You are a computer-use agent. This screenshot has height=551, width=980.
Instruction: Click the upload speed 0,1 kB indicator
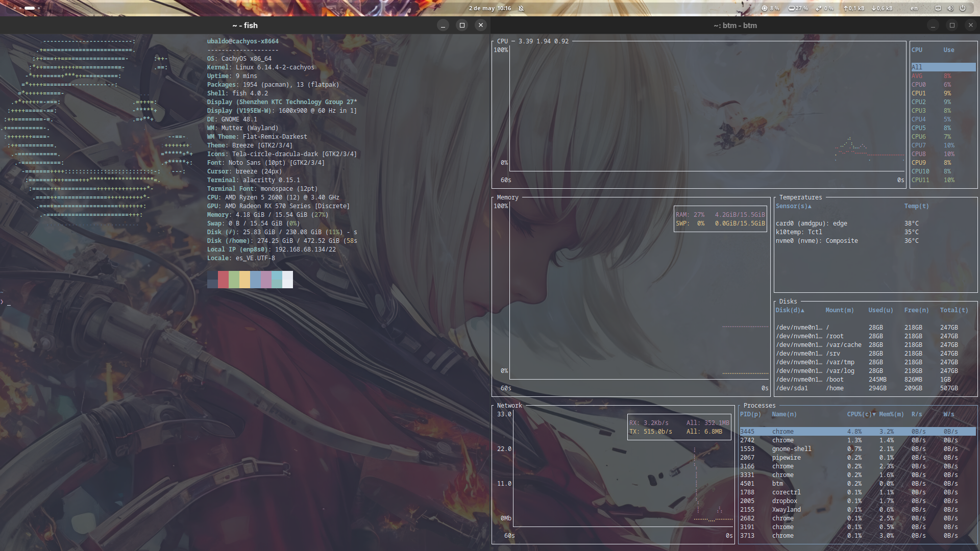coord(854,8)
